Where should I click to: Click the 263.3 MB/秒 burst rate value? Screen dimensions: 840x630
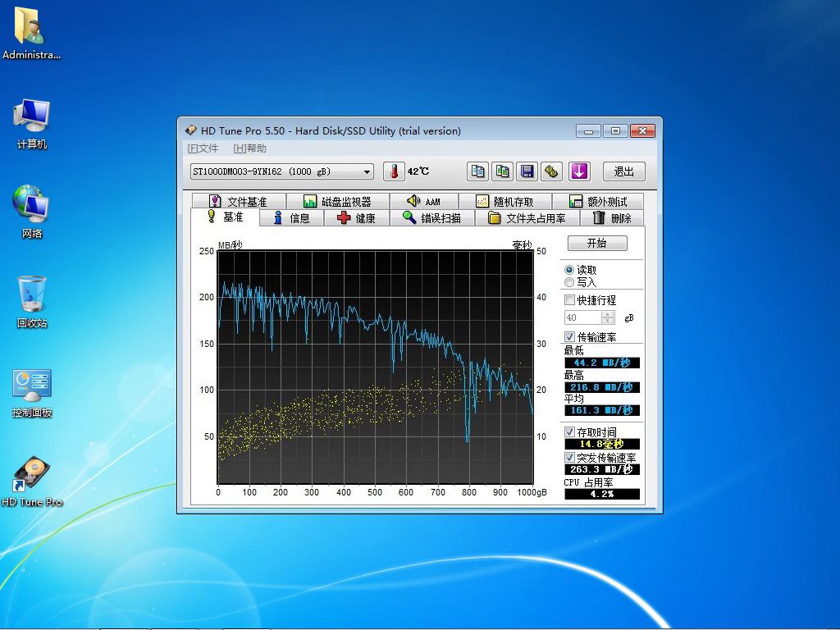tap(601, 469)
